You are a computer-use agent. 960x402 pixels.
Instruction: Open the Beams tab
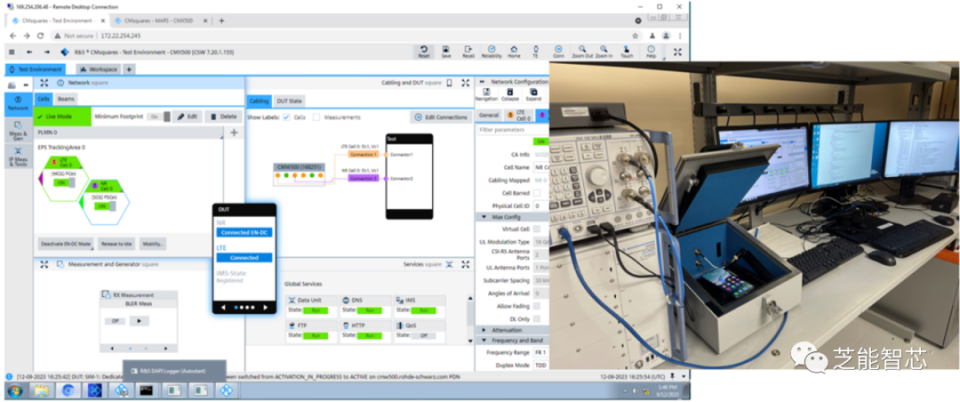tap(63, 99)
